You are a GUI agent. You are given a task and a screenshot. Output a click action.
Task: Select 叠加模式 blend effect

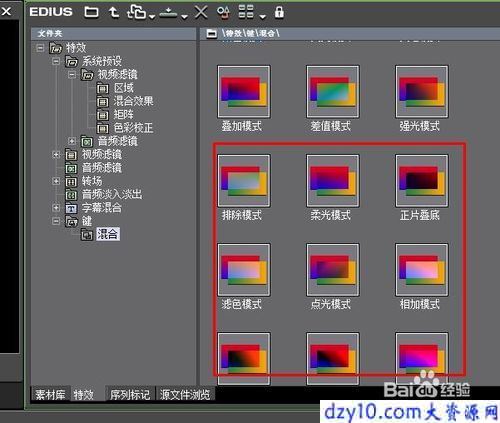[x=244, y=92]
